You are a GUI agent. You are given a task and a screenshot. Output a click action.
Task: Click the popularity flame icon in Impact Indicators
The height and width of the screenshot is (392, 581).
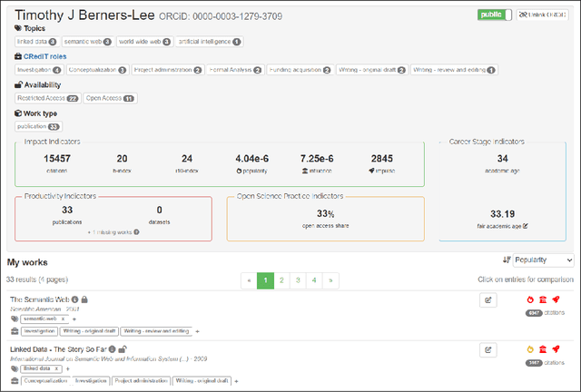click(x=239, y=171)
